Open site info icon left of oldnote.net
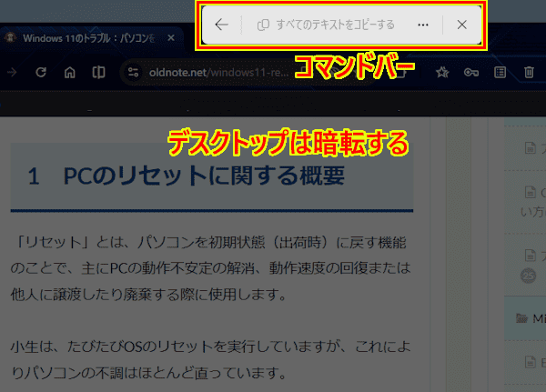Screen dimensions: 546x392 click(x=134, y=72)
